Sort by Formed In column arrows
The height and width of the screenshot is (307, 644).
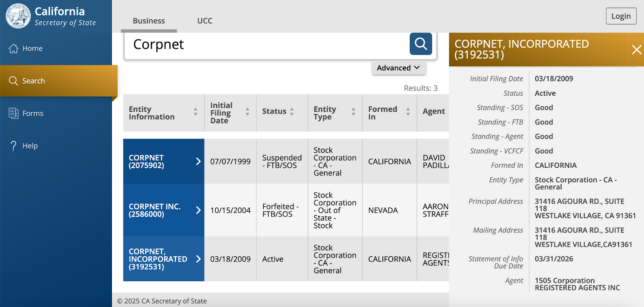click(408, 111)
